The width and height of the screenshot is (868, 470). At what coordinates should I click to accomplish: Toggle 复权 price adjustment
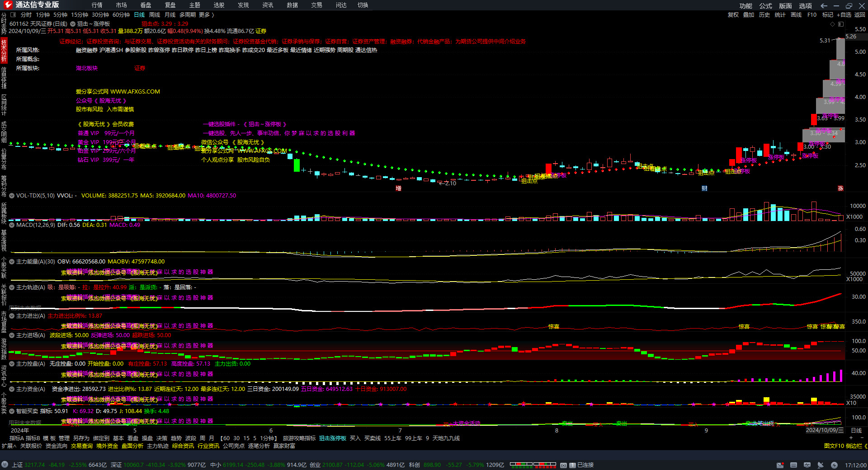(x=733, y=15)
